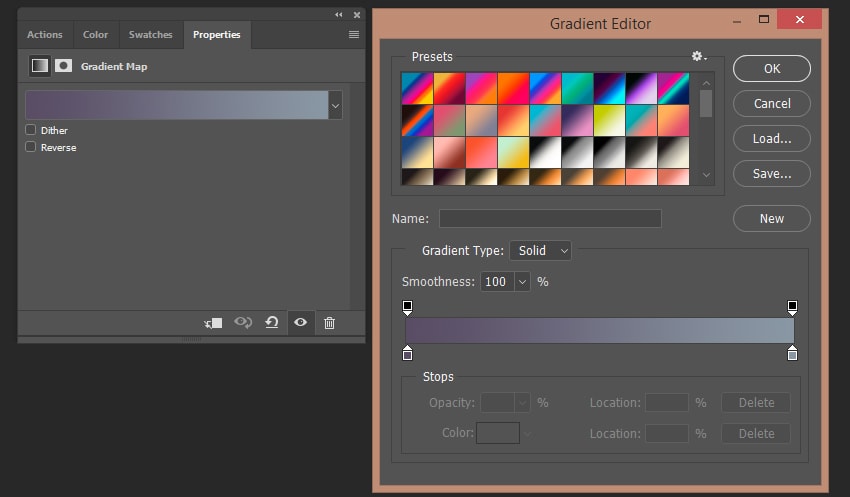The image size is (850, 497).
Task: Click the Properties panel menu icon
Action: 353,34
